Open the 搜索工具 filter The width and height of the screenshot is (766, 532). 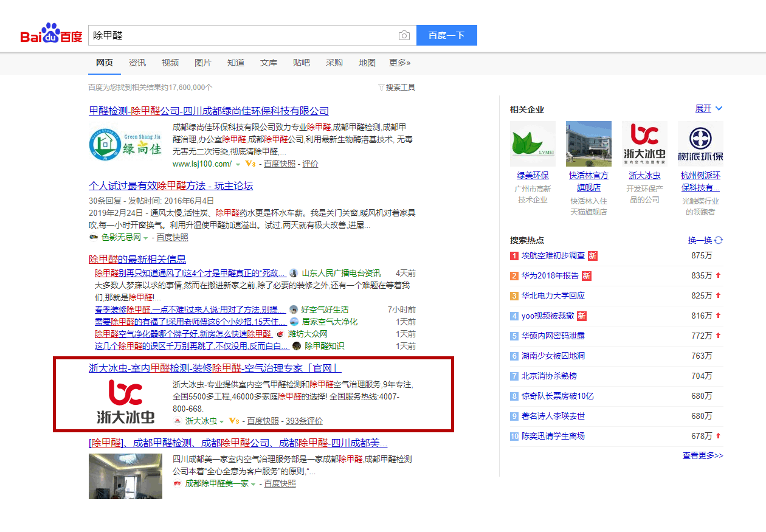[x=397, y=88]
